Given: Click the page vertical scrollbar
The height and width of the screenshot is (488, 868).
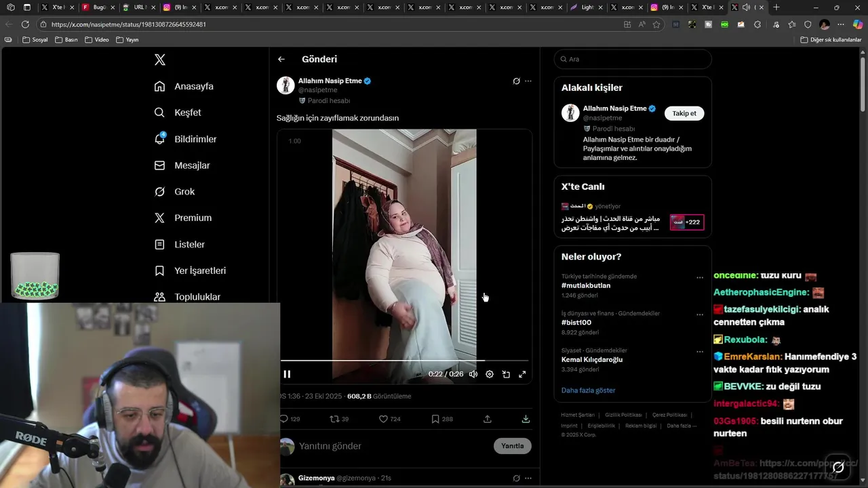Looking at the screenshot, I should 863,85.
